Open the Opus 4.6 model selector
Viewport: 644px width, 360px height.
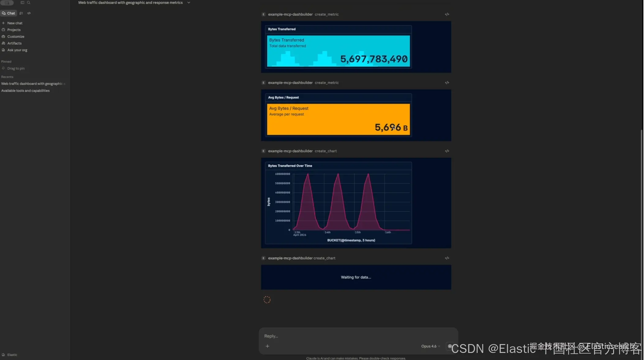point(430,346)
